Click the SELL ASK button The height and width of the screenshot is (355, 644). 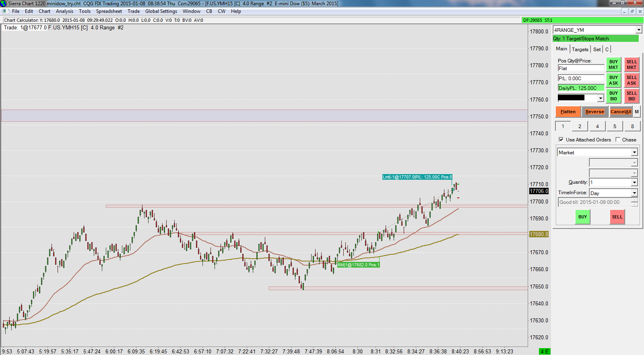(x=632, y=80)
